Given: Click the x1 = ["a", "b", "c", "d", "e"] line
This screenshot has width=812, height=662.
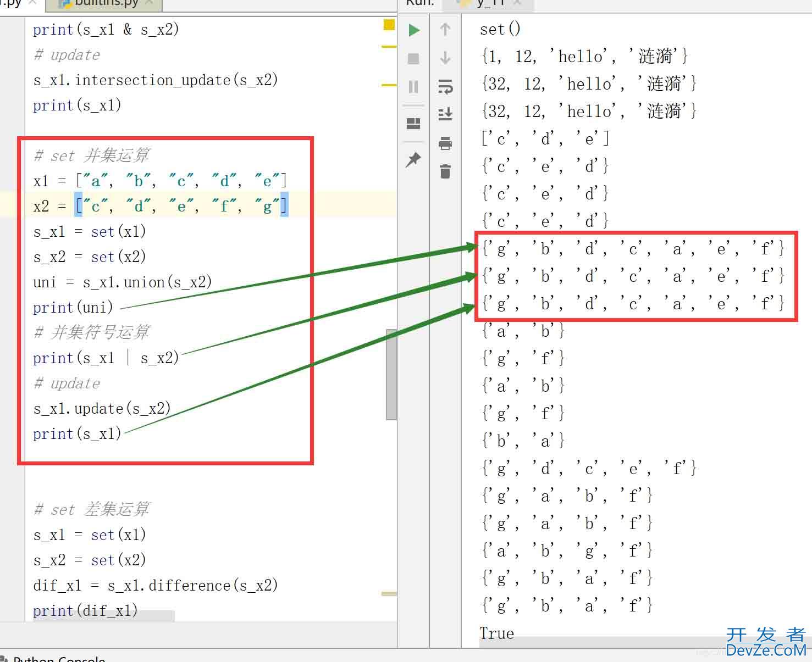Looking at the screenshot, I should click(160, 181).
